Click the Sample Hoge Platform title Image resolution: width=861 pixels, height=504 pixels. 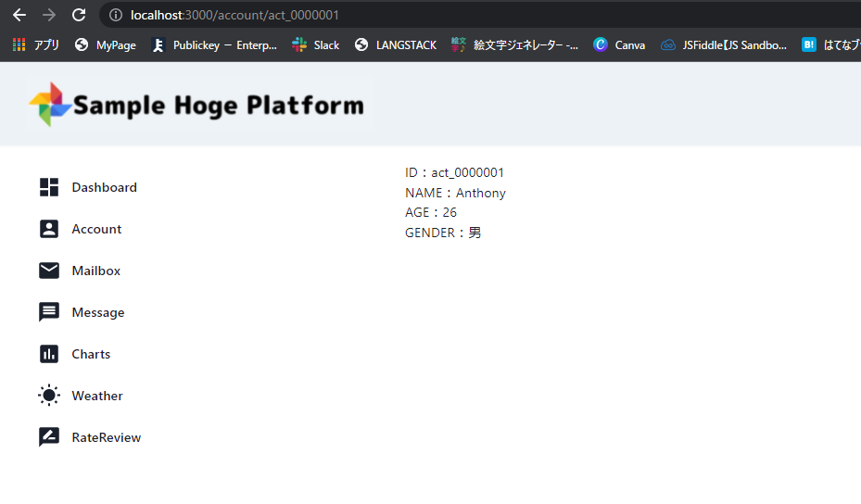219,106
